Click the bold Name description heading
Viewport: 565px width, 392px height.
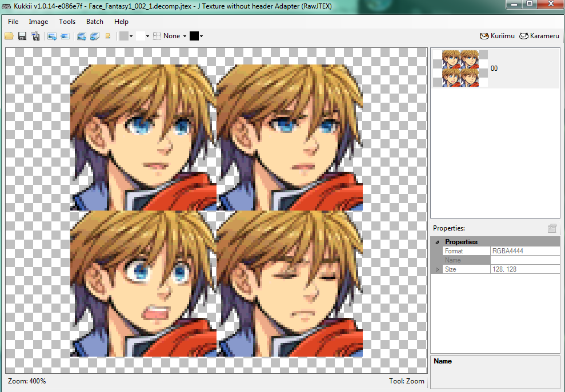click(x=443, y=361)
